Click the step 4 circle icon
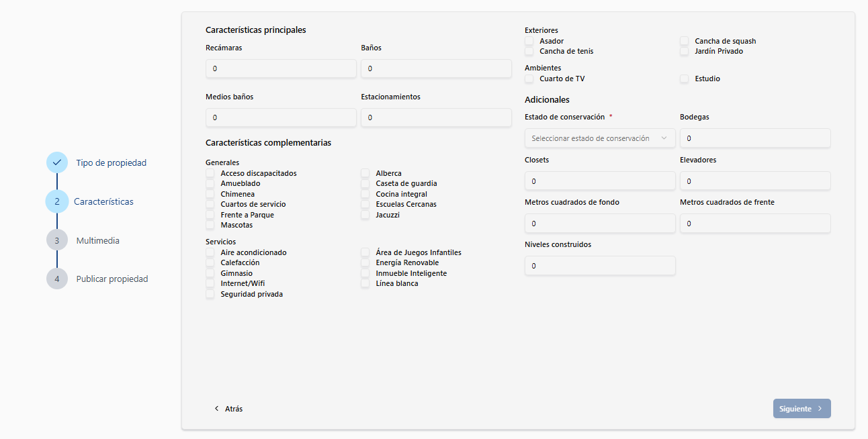The image size is (868, 439). click(57, 279)
